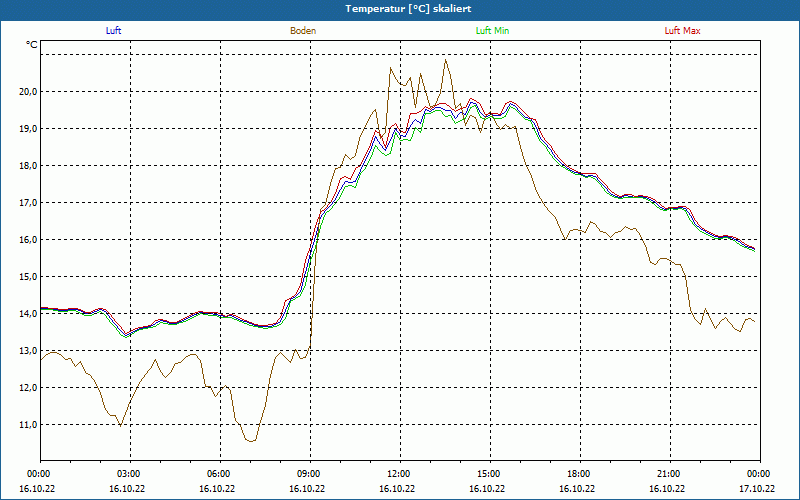Screen dimensions: 800x500
Task: Click the 16,0 y-axis value
Action: point(29,240)
